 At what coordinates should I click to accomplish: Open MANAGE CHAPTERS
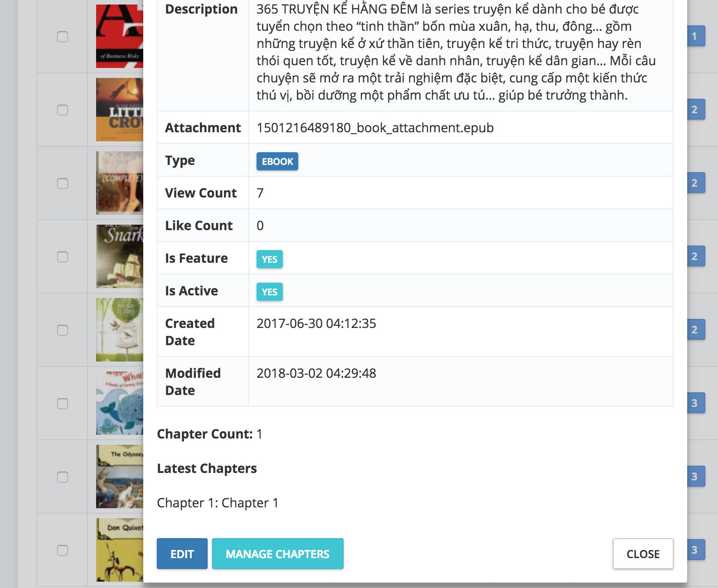[x=278, y=554]
